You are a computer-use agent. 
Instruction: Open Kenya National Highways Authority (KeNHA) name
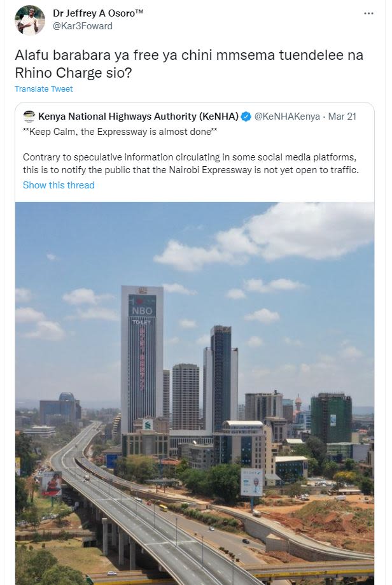pyautogui.click(x=138, y=116)
